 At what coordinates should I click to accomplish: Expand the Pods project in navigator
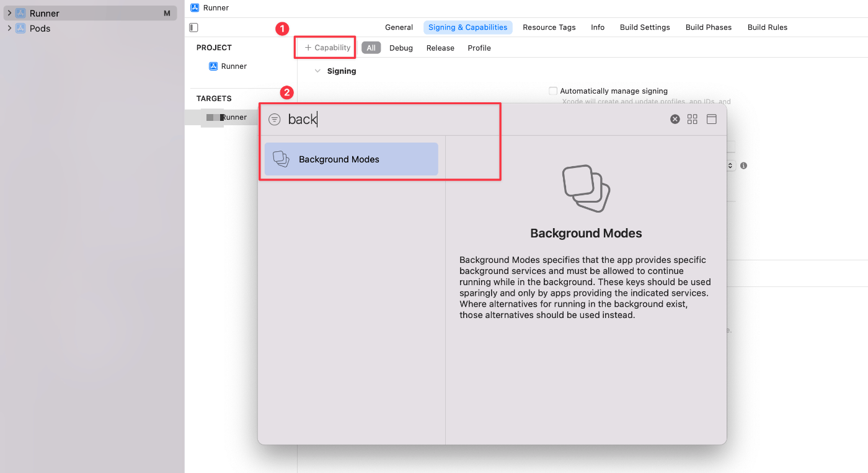[9, 29]
